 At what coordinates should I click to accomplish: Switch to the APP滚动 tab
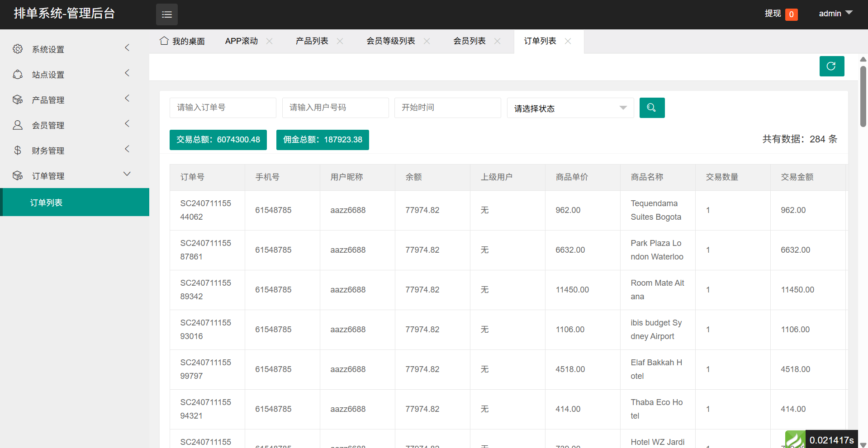click(242, 41)
